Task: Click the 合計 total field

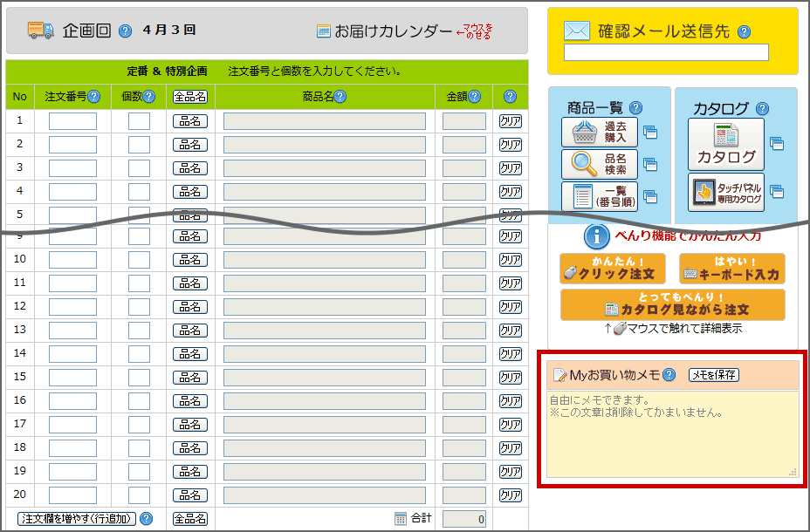Action: point(464,519)
